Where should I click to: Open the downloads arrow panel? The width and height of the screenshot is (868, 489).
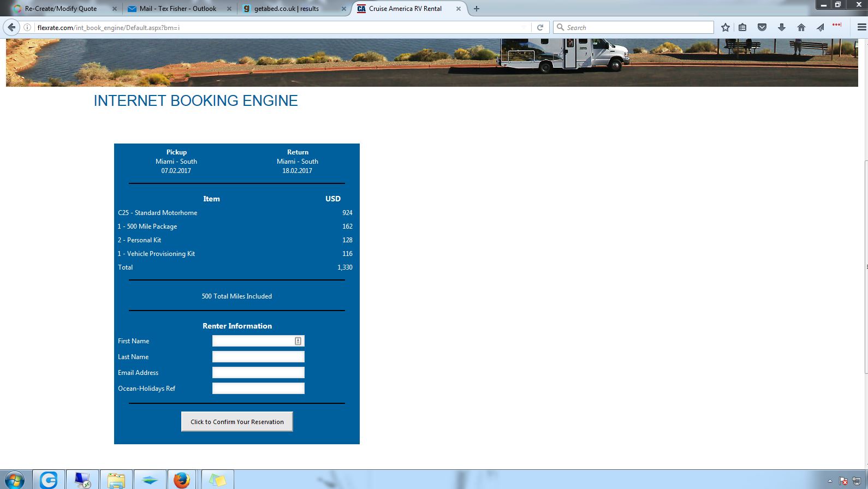coord(782,27)
